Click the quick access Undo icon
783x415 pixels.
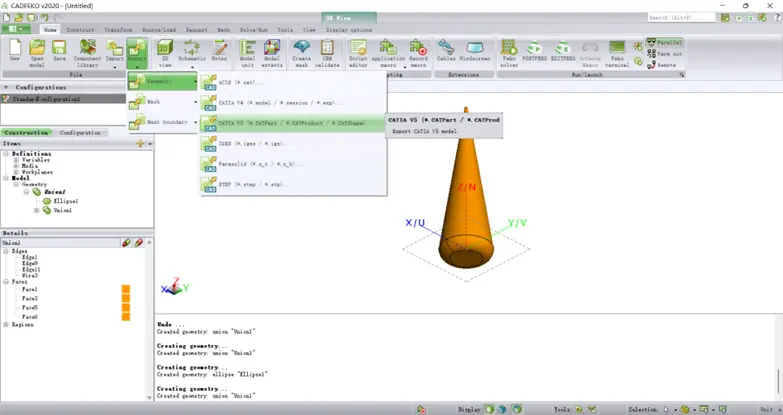(44, 17)
